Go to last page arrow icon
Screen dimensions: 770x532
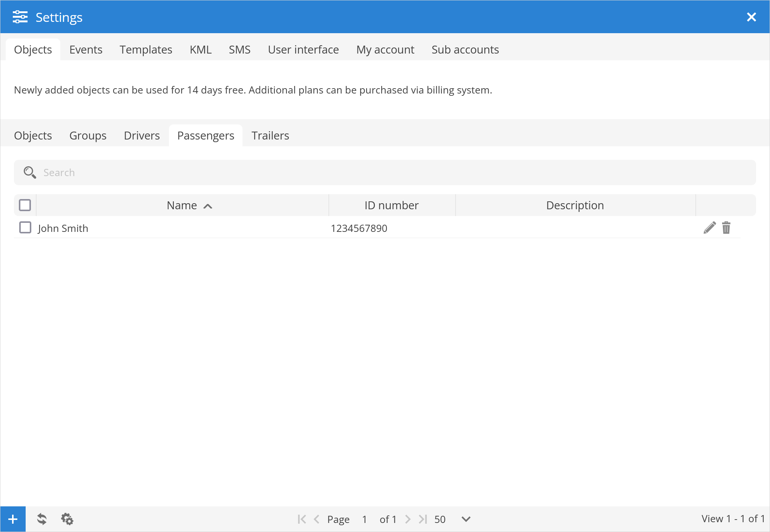coord(423,519)
